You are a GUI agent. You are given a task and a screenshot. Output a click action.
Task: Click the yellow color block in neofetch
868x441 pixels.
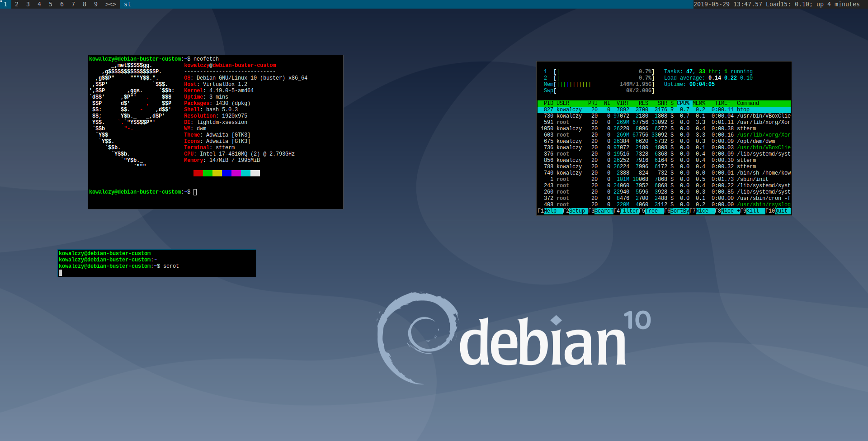tap(217, 173)
